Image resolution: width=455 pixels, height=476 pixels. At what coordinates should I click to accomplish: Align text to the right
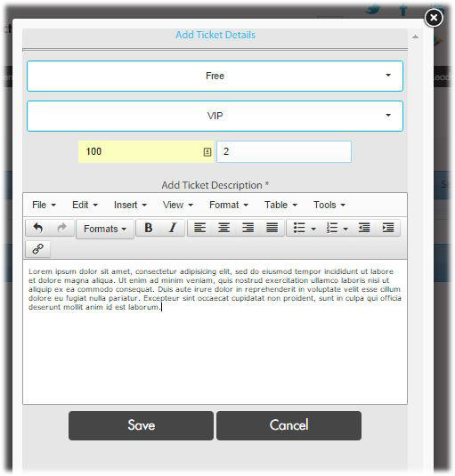tap(248, 228)
